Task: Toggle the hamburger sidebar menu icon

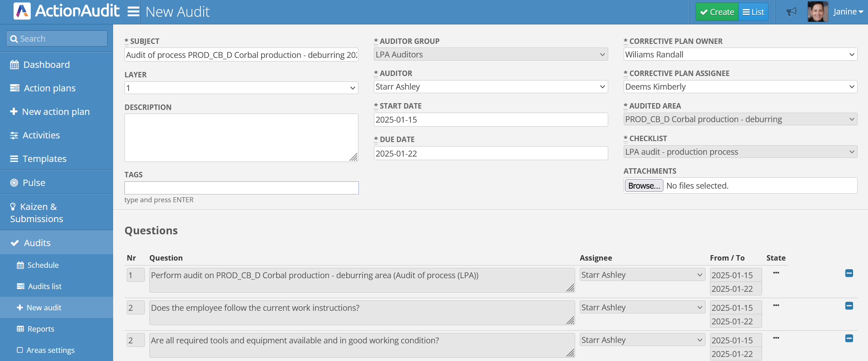Action: (133, 12)
